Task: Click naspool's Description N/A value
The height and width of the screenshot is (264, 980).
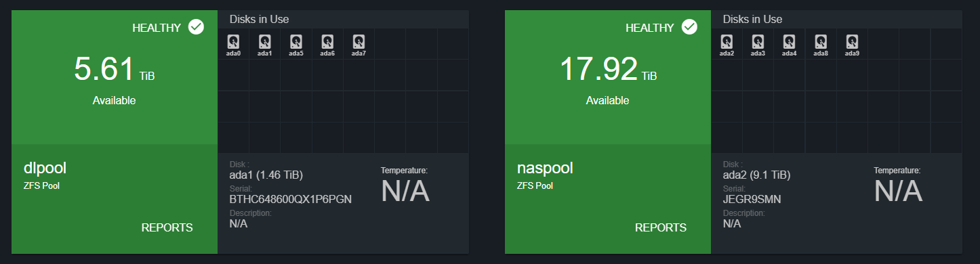Action: 732,223
